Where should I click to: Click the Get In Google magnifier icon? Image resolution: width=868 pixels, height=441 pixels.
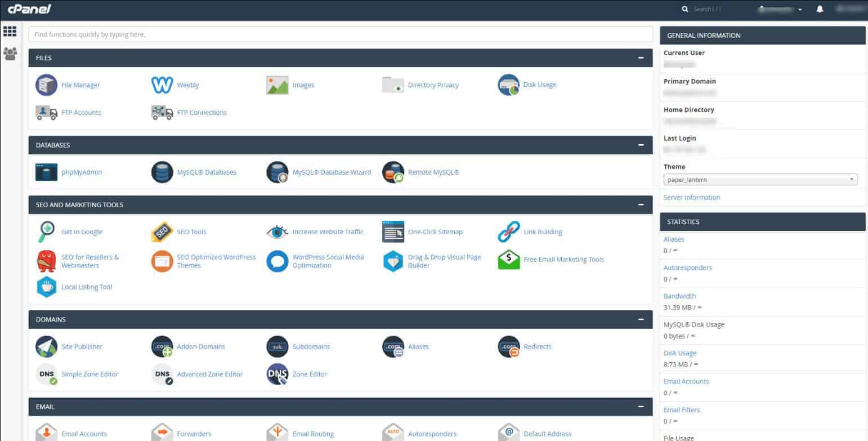46,232
